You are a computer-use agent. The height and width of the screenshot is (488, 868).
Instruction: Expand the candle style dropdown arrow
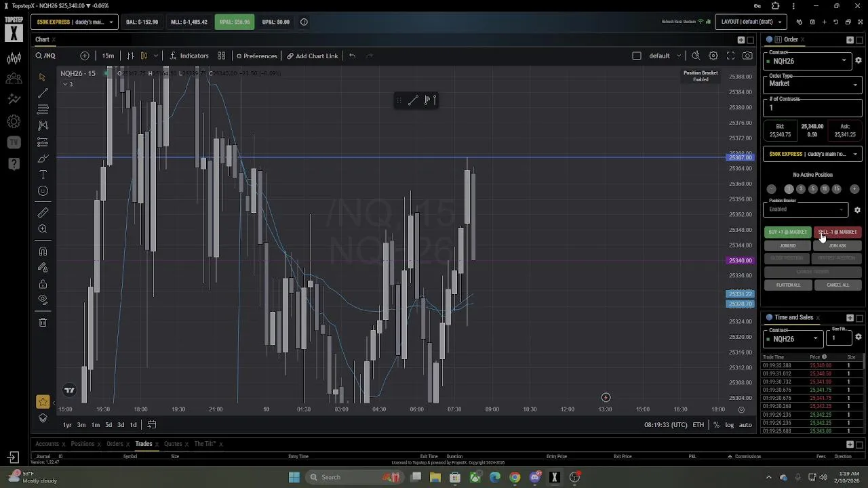(156, 56)
